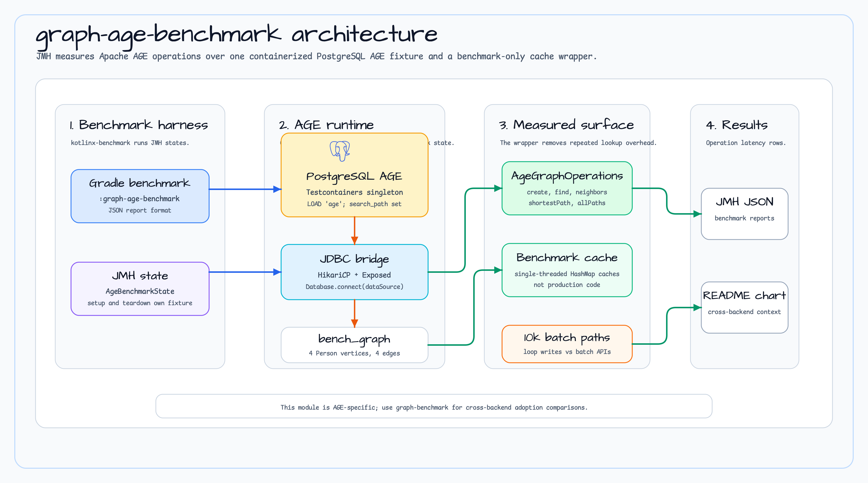Click 'kotlinx-benchmark runs JMH states.' text
The height and width of the screenshot is (483, 868).
[x=130, y=143]
